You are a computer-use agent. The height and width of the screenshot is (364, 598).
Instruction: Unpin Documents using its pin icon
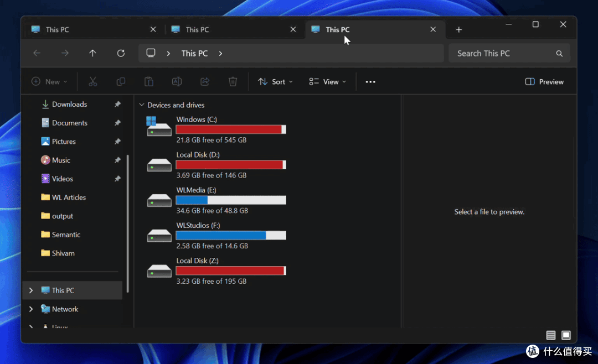[x=117, y=123]
